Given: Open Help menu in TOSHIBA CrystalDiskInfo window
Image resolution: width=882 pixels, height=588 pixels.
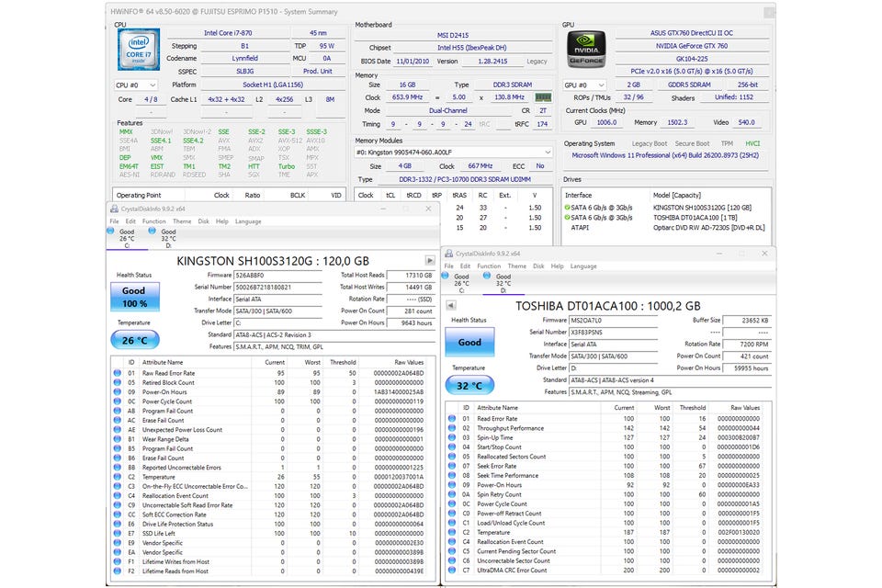Looking at the screenshot, I should [557, 266].
